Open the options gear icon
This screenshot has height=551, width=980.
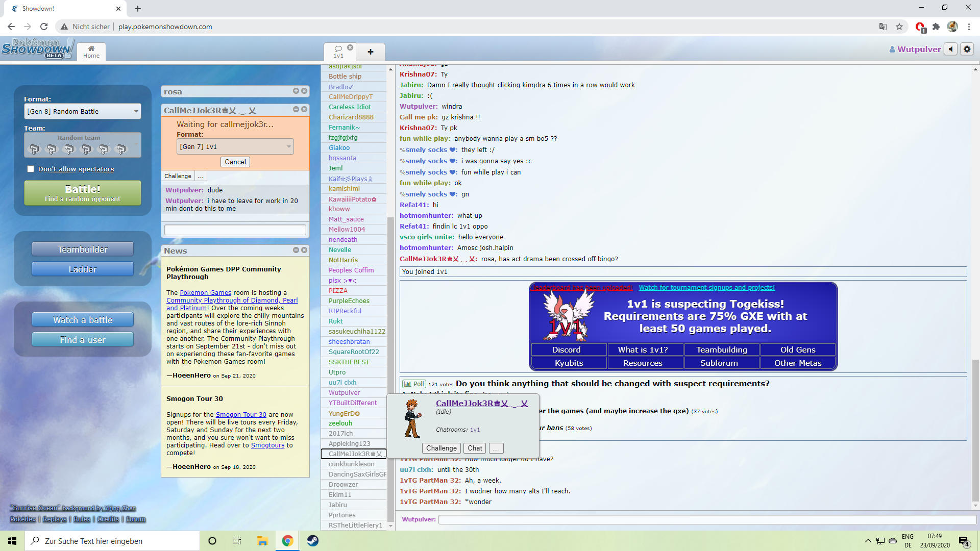pos(967,49)
